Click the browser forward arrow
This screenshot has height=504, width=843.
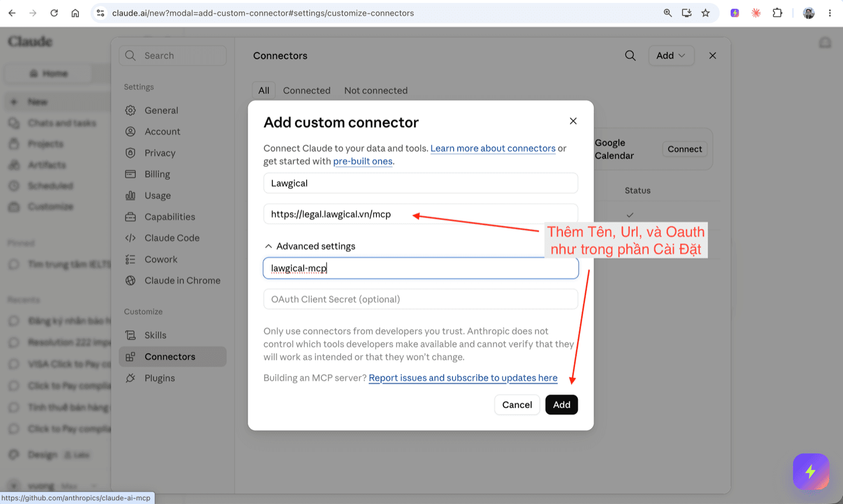point(33,13)
